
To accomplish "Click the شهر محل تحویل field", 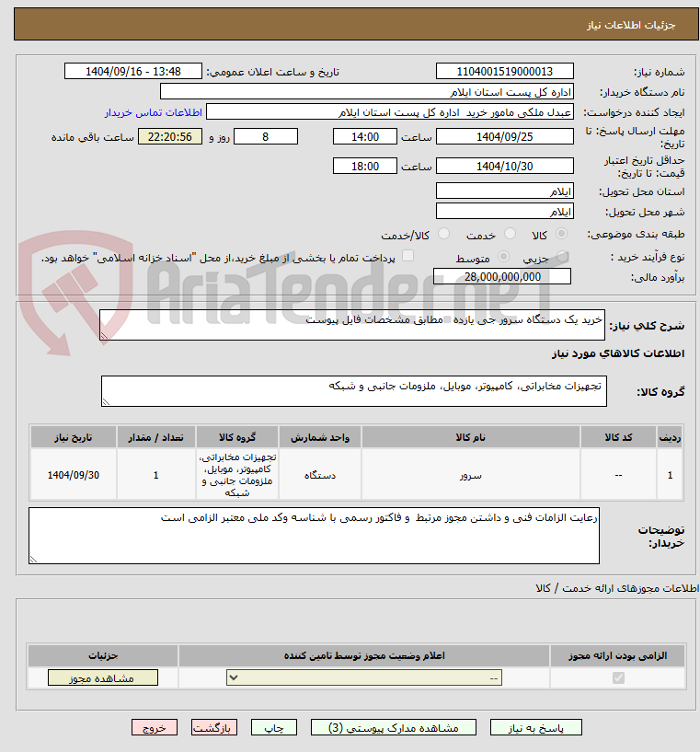I will point(504,211).
